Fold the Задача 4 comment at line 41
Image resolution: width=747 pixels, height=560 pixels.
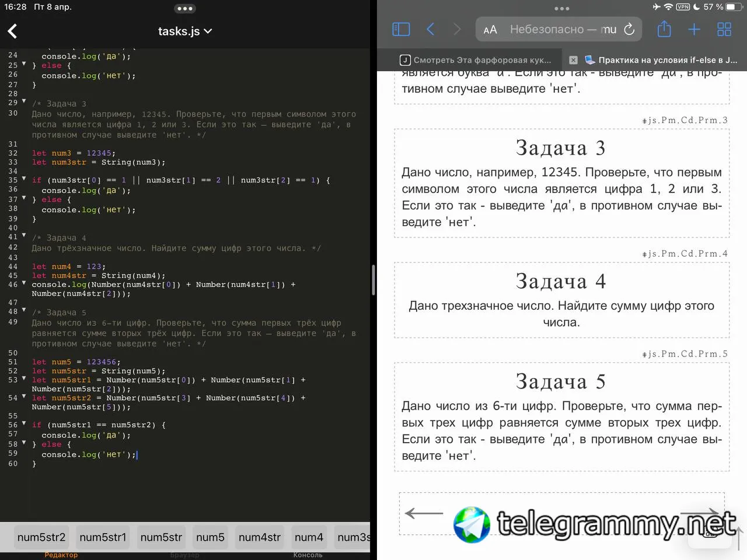click(24, 236)
